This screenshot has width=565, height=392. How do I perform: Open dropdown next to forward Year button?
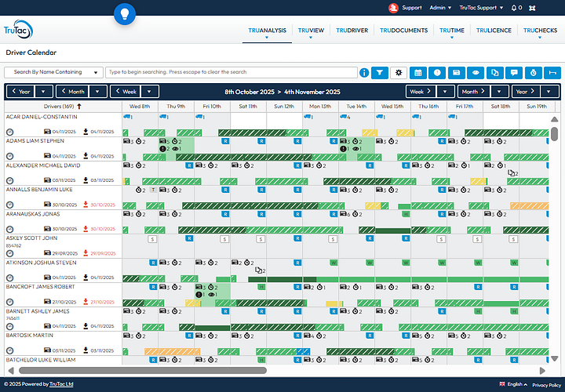(549, 92)
